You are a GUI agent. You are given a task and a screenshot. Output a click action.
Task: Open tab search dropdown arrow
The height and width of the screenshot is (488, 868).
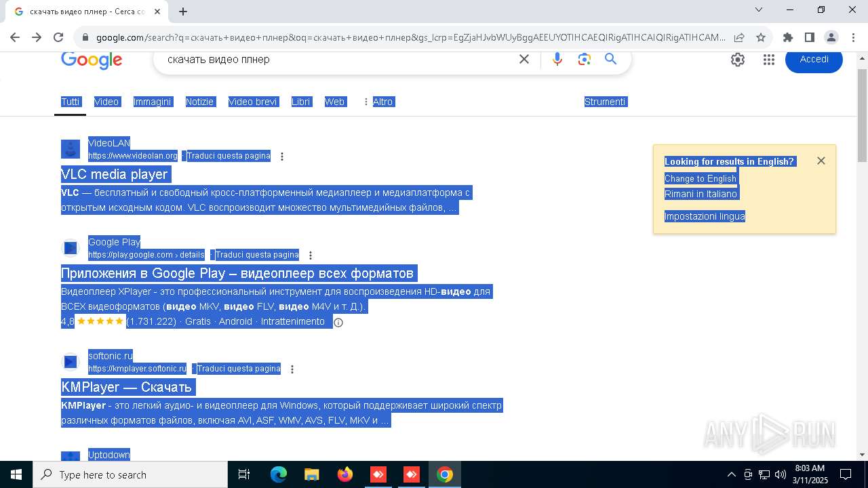759,9
